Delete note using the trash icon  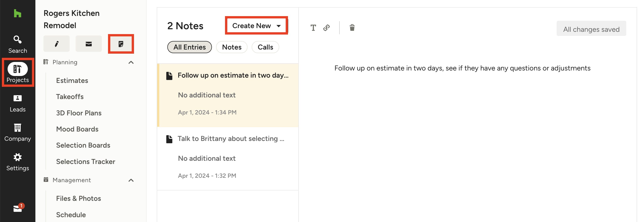tap(352, 28)
